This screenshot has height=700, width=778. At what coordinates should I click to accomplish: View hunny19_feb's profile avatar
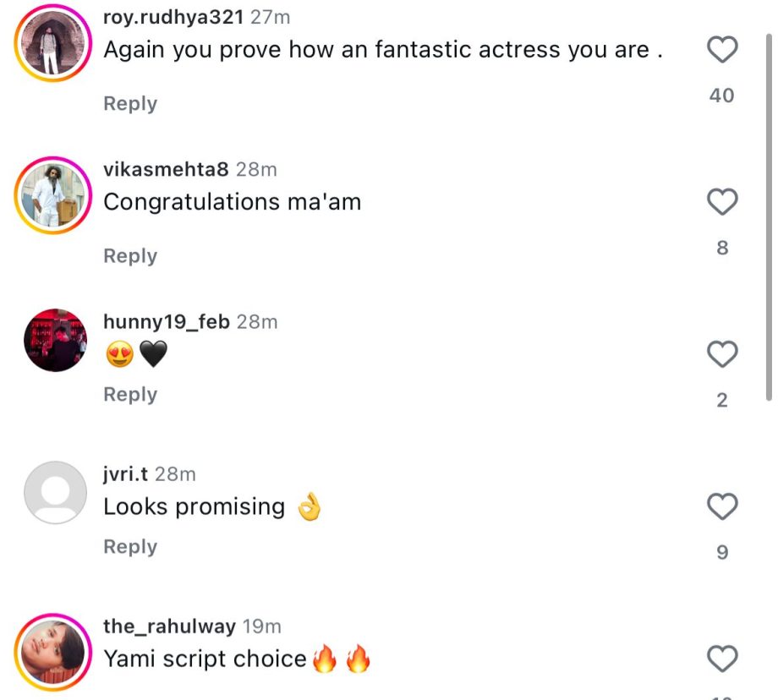click(x=55, y=340)
